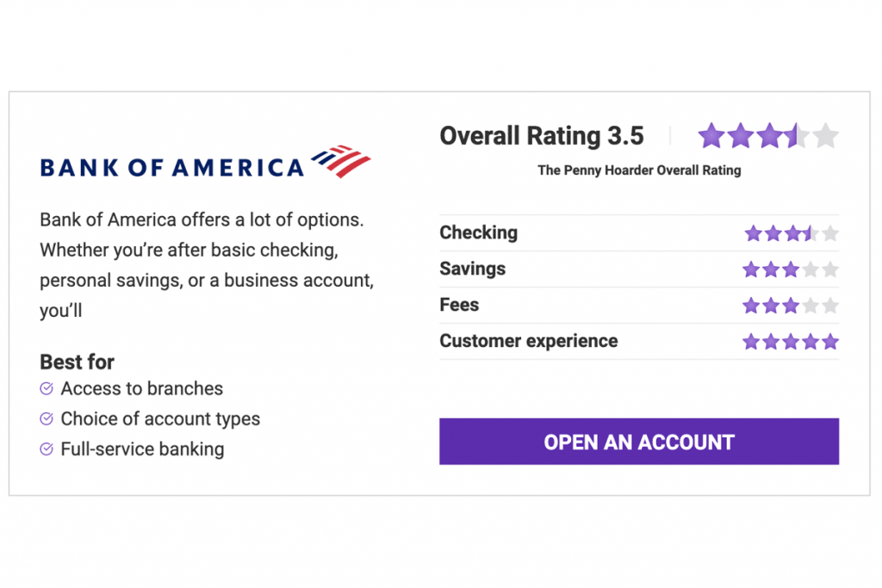882x588 pixels.
Task: Click the Best for heading
Action: pos(77,362)
